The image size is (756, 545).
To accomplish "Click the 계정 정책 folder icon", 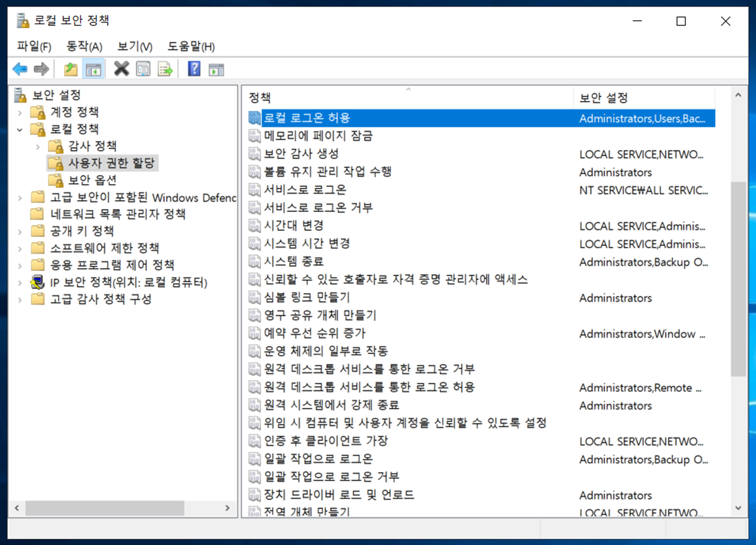I will (x=38, y=112).
